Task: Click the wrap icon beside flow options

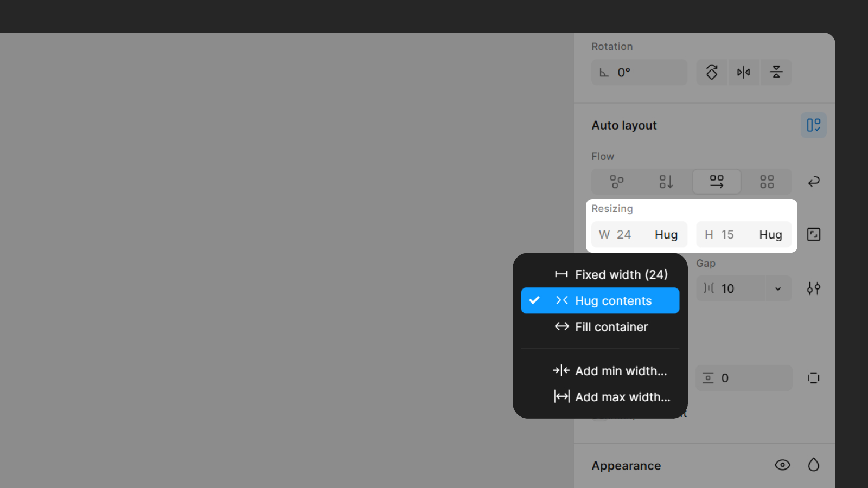Action: (813, 181)
